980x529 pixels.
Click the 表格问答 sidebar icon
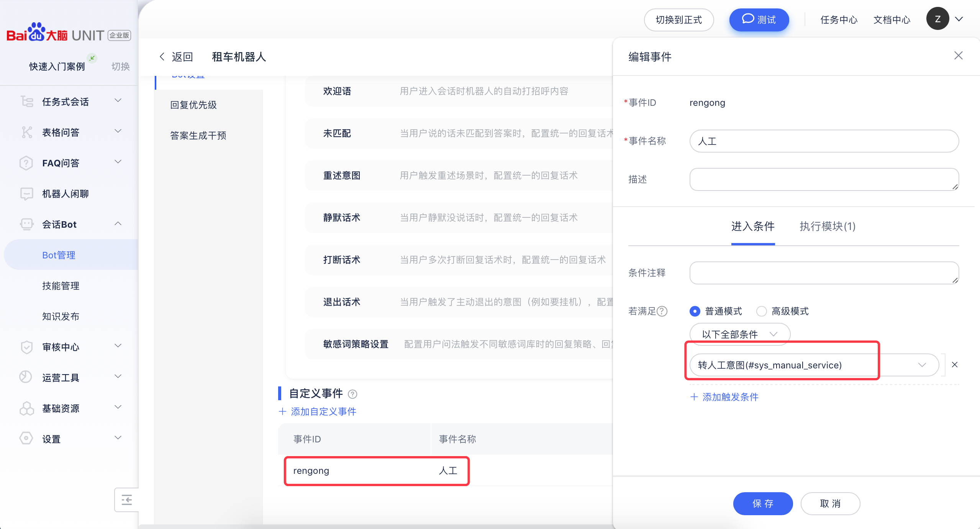(27, 132)
